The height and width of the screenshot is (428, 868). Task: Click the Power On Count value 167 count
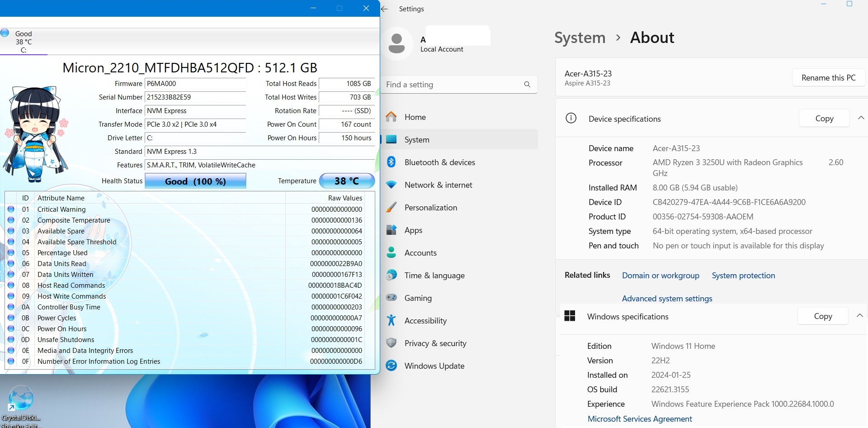(347, 124)
